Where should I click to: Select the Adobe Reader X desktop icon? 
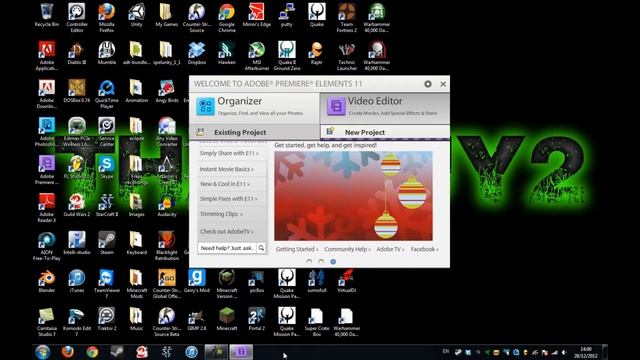coord(47,208)
